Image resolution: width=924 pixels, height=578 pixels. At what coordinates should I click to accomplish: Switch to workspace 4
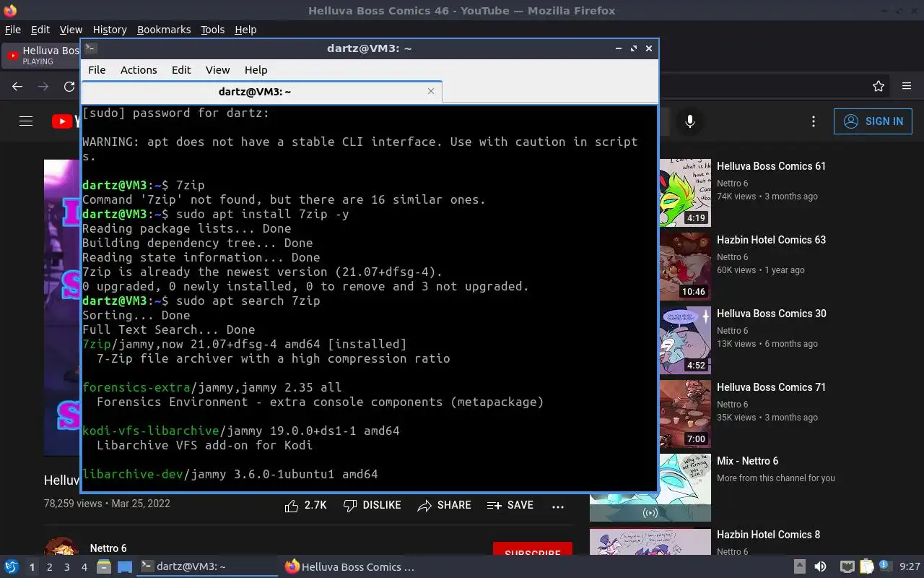[x=84, y=567]
